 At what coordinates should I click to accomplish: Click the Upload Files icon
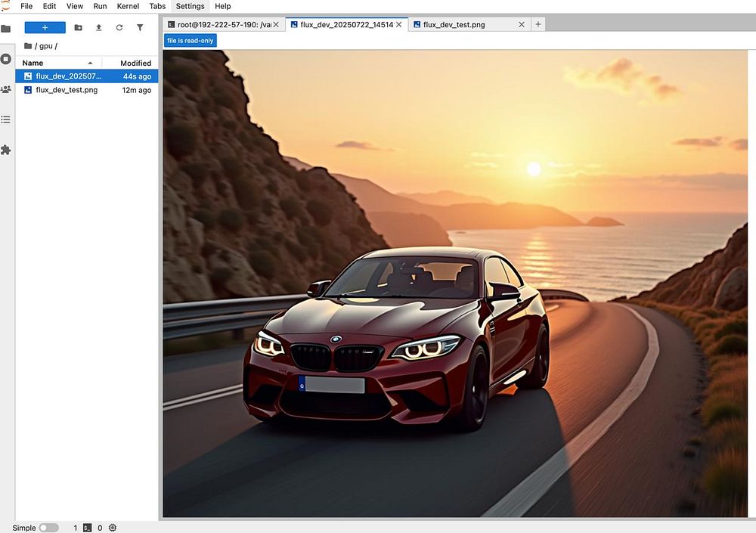pos(98,27)
